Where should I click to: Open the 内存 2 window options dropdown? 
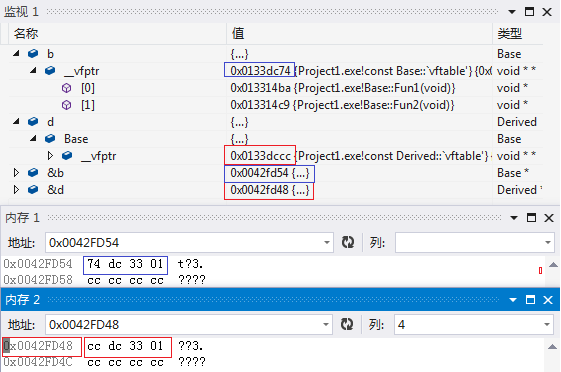(513, 300)
